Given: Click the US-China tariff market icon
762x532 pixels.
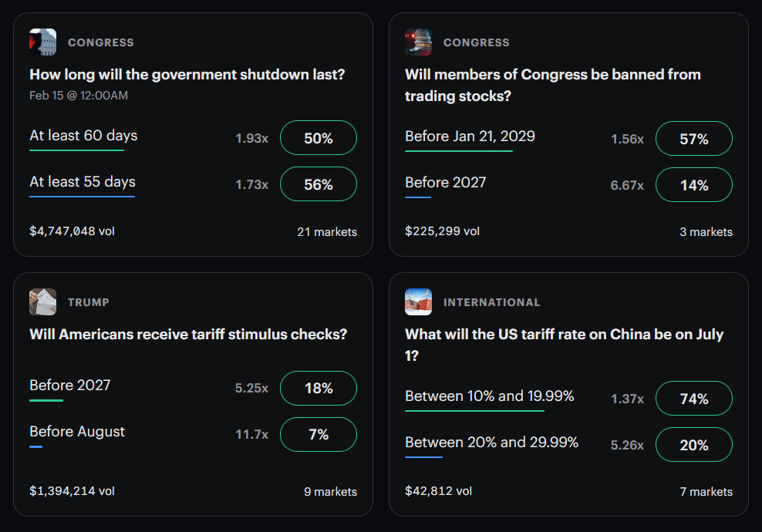Looking at the screenshot, I should click(x=418, y=301).
